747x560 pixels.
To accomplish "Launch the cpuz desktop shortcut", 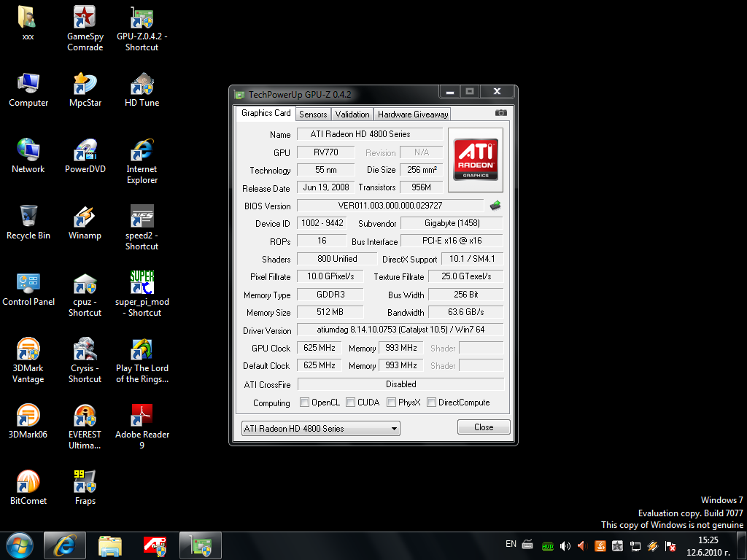I will pyautogui.click(x=85, y=294).
